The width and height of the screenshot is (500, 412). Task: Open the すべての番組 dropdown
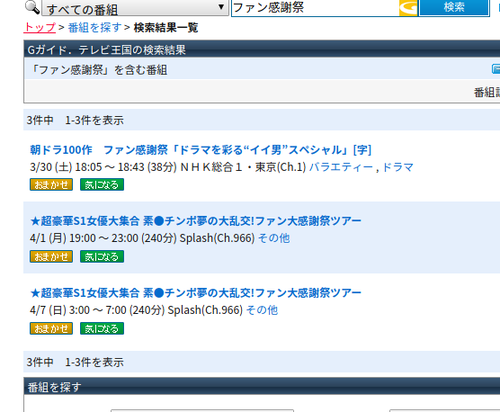135,8
